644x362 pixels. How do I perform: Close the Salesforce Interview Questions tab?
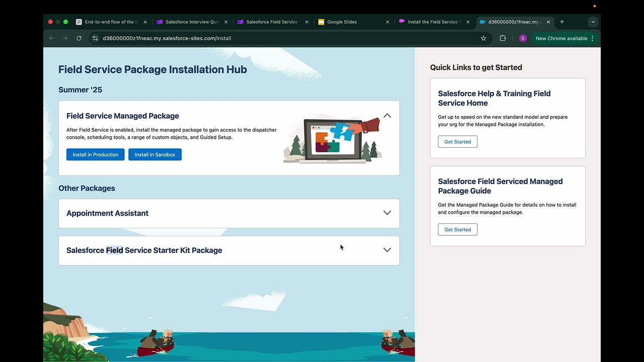coord(226,22)
